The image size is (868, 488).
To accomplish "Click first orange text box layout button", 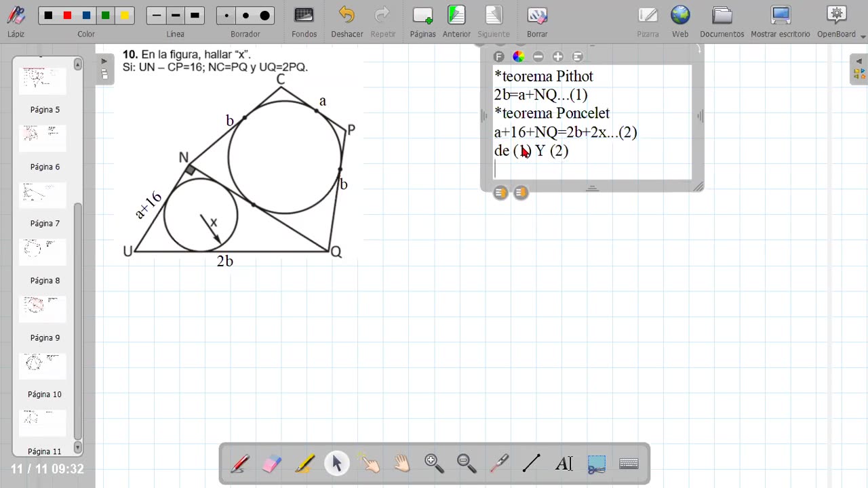I will pyautogui.click(x=500, y=193).
